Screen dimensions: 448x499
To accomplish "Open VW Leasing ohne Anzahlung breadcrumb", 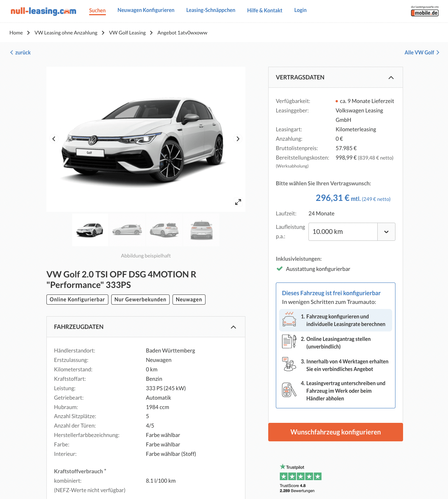I will coord(66,33).
